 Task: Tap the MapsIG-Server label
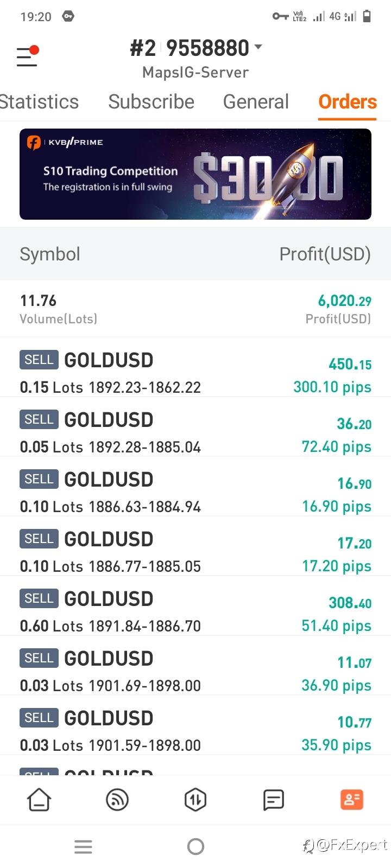(x=195, y=73)
